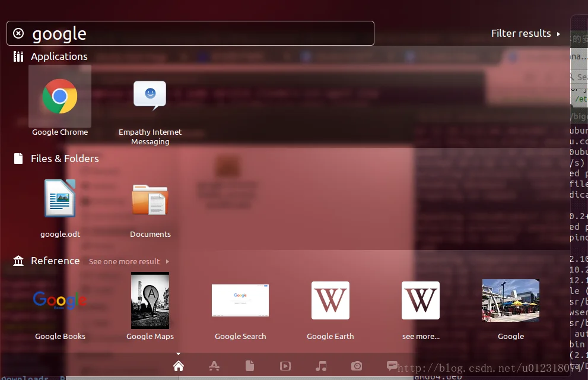Click the 'Google Earth' label text
This screenshot has width=588, height=380.
(330, 337)
